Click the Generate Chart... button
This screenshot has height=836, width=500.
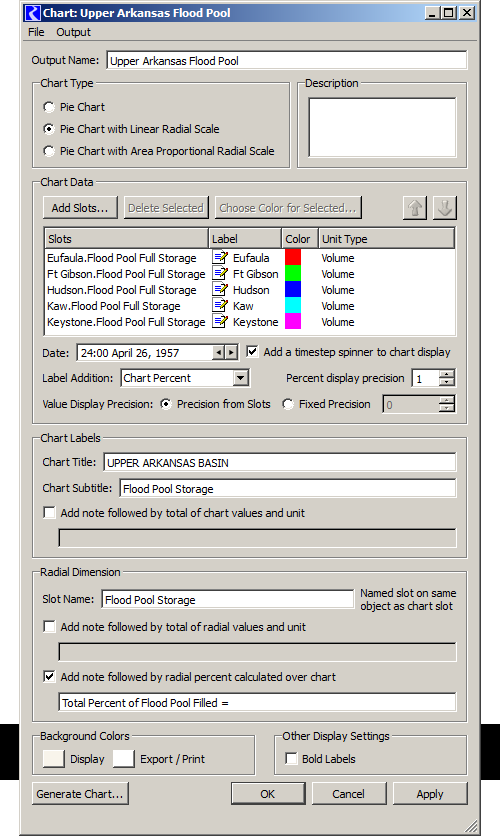pyautogui.click(x=80, y=794)
